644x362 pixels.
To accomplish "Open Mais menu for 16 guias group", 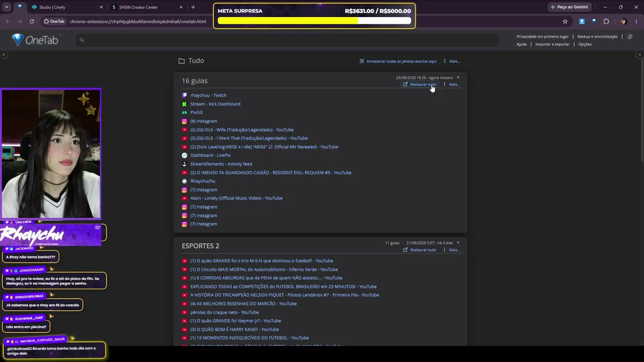I will [452, 84].
